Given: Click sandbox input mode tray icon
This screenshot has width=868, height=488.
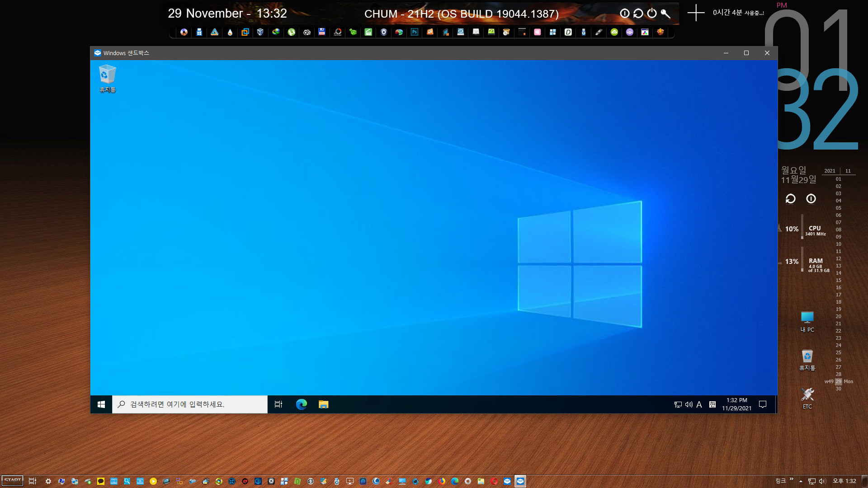Looking at the screenshot, I should pos(712,404).
